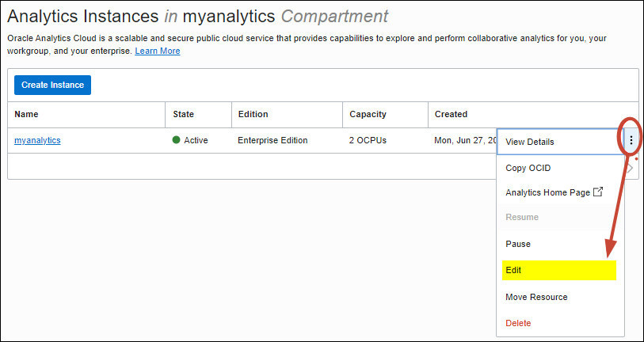Choose Pause from the actions menu
Screen dimensions: 644x342
[x=518, y=244]
